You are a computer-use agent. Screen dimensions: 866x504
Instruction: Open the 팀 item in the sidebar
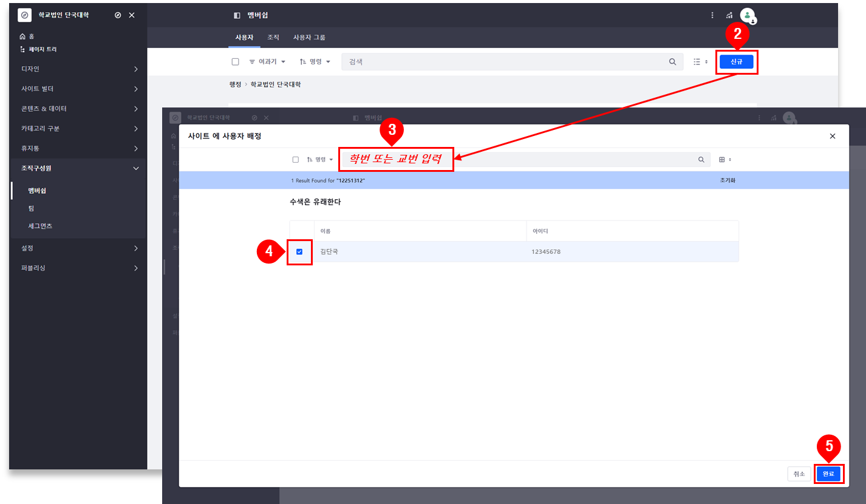click(31, 208)
